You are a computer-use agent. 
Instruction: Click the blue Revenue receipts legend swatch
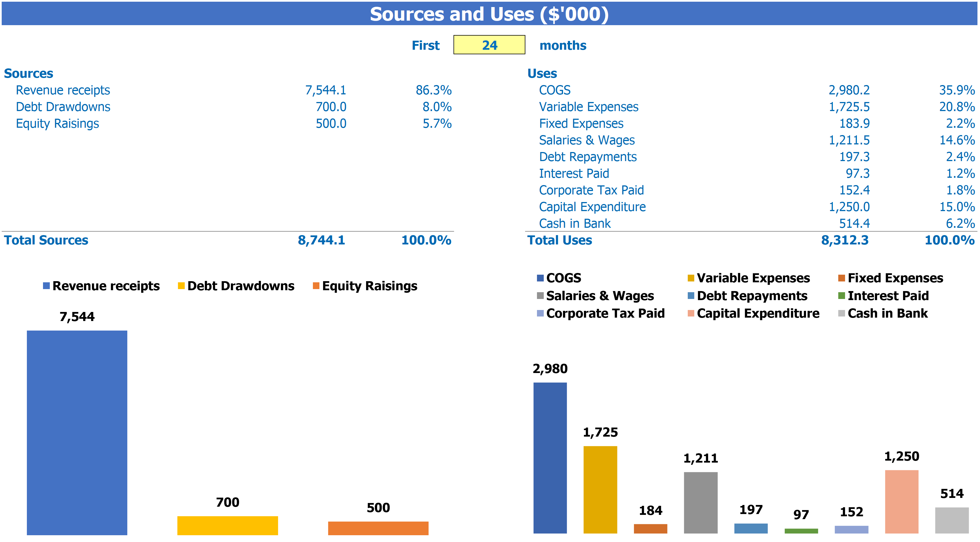pos(46,285)
